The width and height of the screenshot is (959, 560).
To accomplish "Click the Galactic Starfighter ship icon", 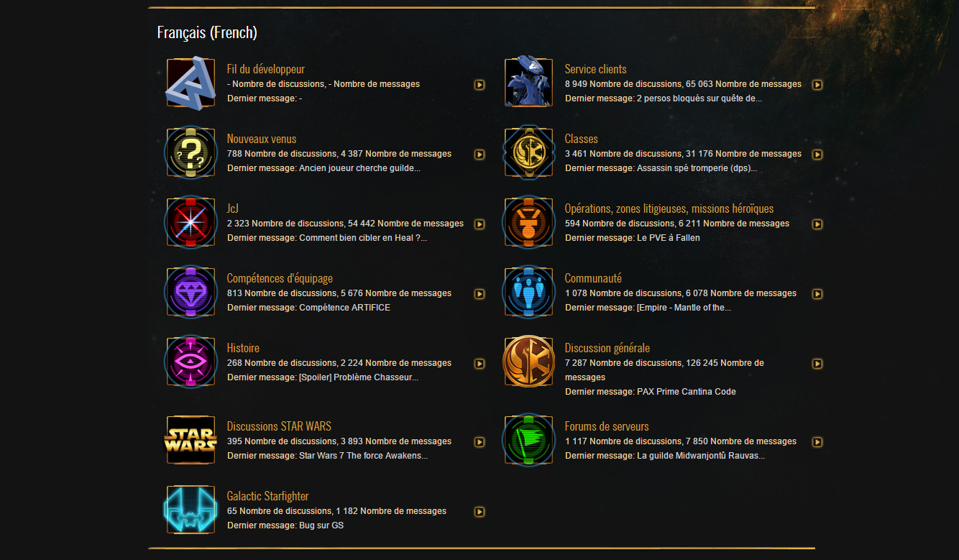I will [x=191, y=509].
